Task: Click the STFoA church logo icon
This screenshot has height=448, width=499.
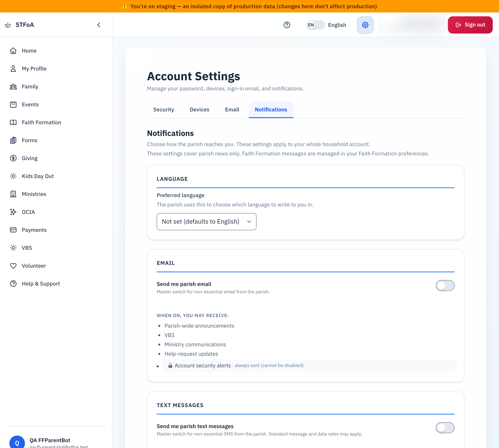Action: tap(8, 25)
